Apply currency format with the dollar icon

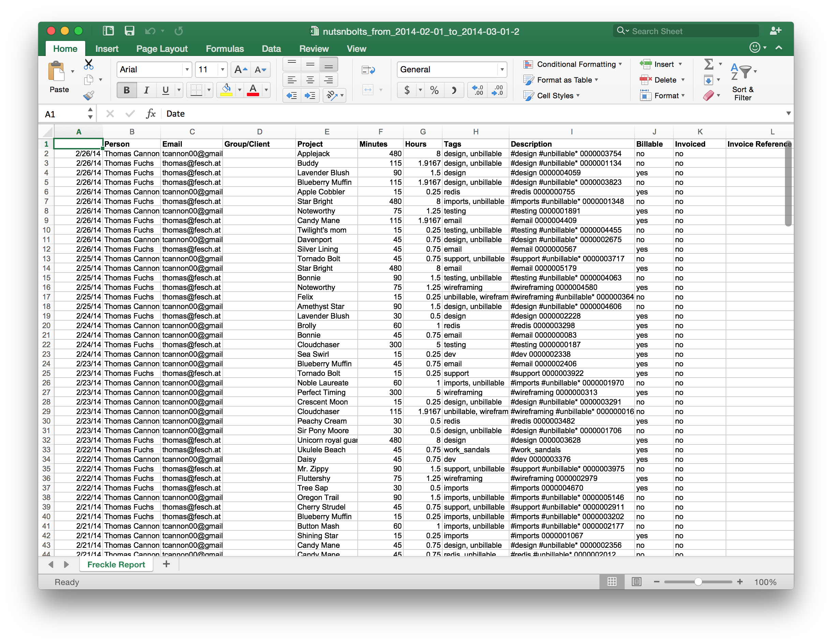pos(407,90)
